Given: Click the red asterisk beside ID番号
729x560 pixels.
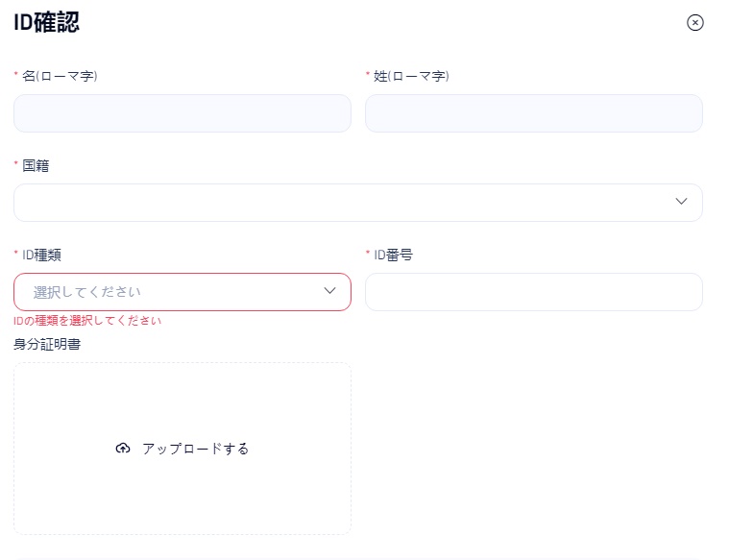Looking at the screenshot, I should (368, 254).
